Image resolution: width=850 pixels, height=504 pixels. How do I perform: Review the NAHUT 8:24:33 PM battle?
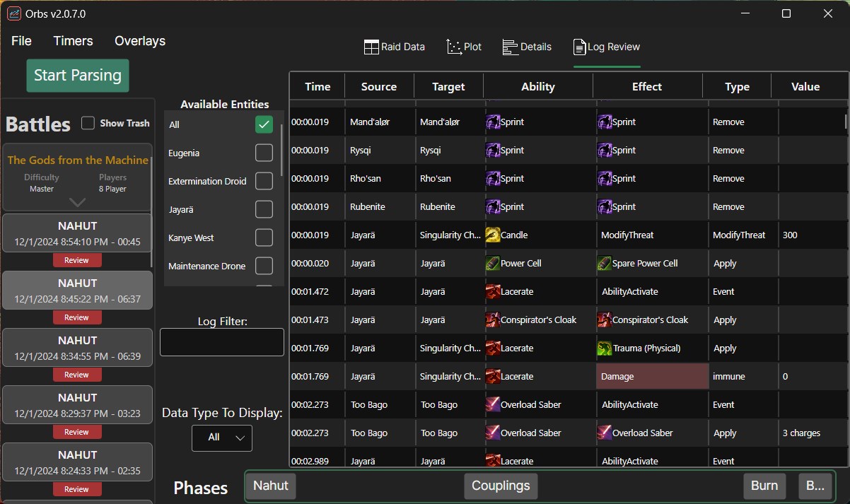point(77,489)
